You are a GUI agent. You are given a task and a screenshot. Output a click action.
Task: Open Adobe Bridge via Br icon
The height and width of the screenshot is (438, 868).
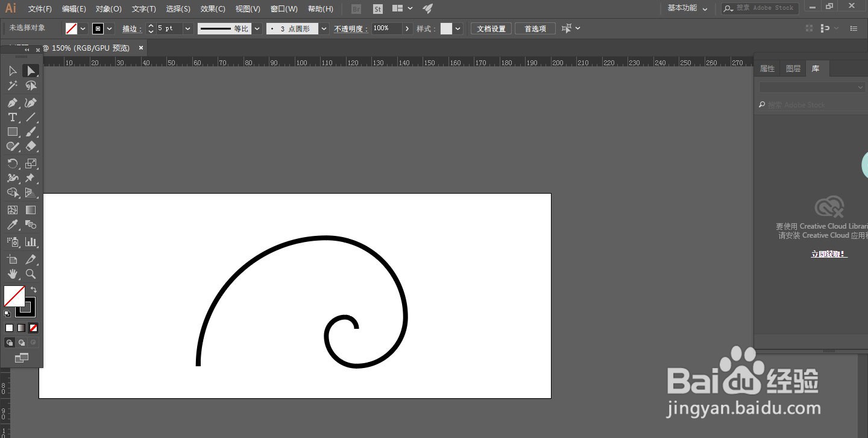pyautogui.click(x=356, y=9)
